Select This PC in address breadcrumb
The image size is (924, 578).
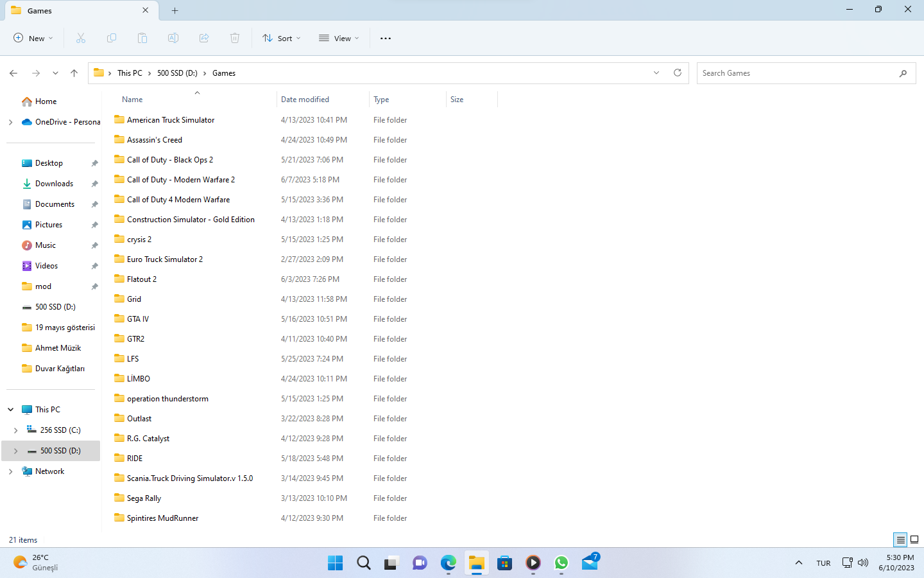[130, 73]
